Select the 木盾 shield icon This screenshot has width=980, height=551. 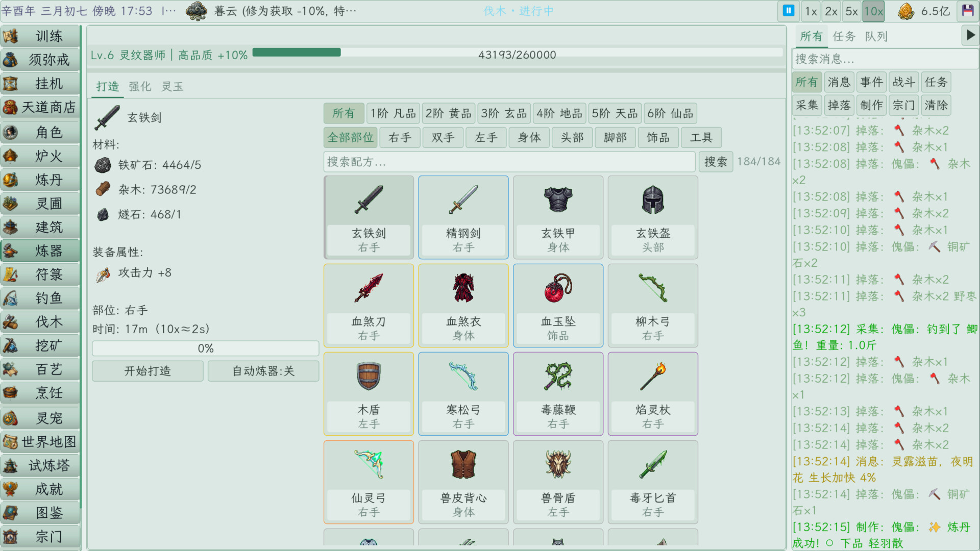(x=369, y=377)
